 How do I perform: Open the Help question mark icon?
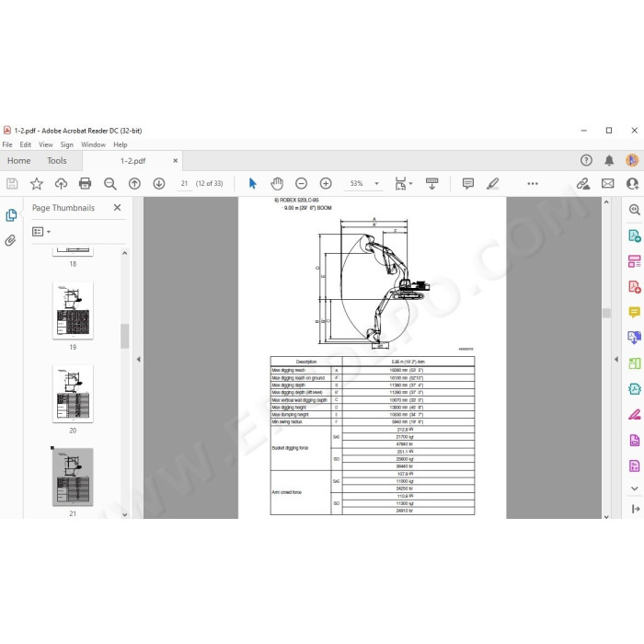point(586,160)
